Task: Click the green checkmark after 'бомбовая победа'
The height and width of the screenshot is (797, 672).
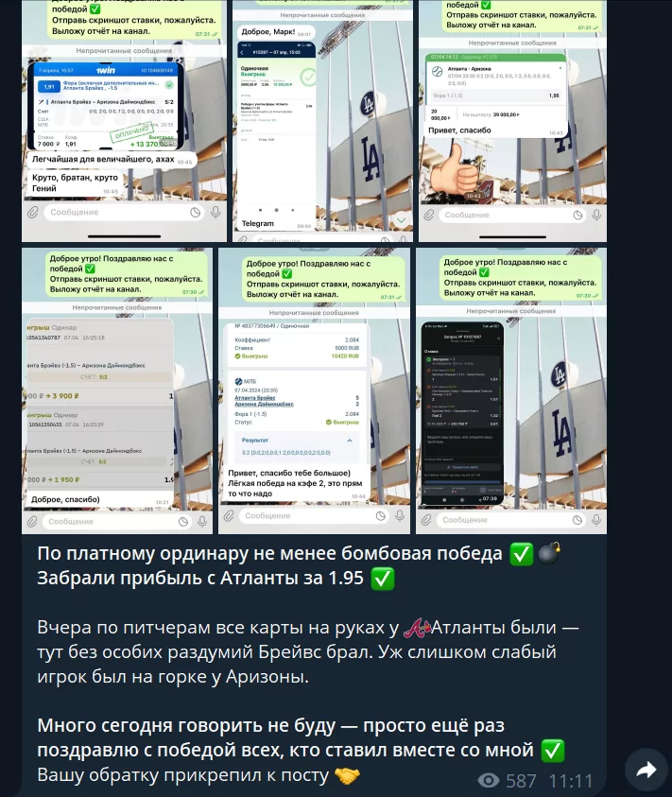Action: [522, 553]
